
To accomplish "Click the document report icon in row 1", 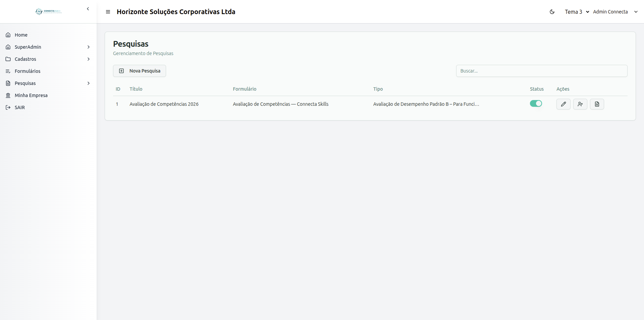I will [x=597, y=104].
